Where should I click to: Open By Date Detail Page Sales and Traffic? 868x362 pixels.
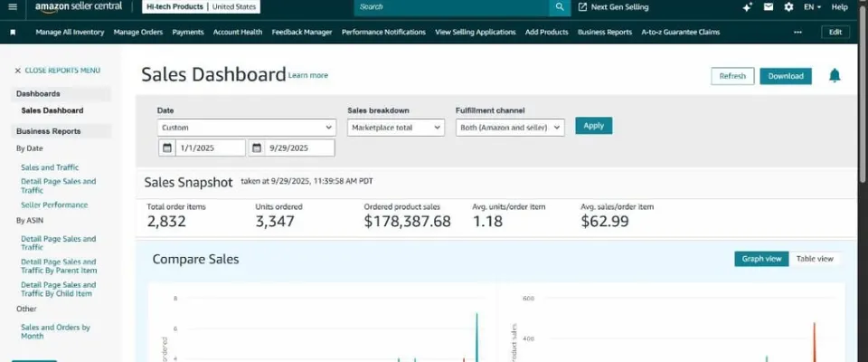[58, 186]
